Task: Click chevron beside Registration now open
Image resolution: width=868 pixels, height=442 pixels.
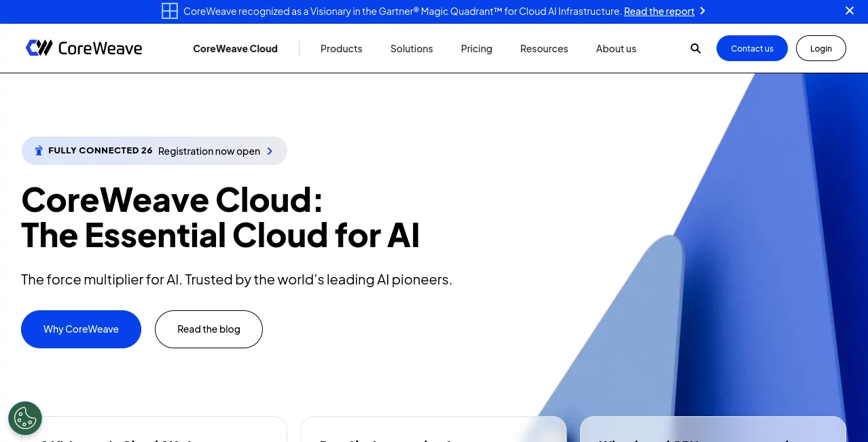Action: click(x=270, y=151)
